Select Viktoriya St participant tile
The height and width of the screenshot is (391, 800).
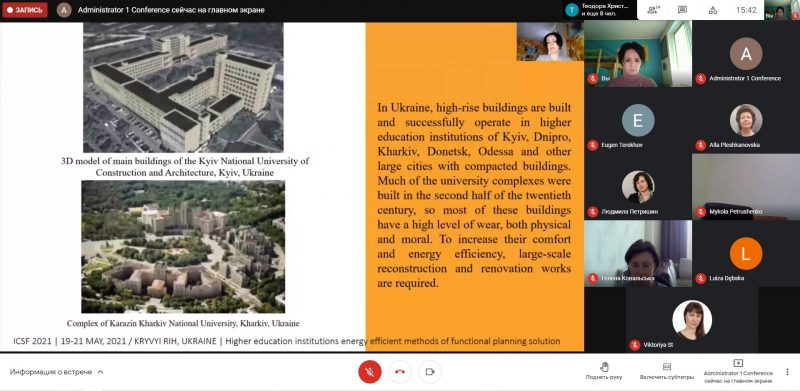692,320
